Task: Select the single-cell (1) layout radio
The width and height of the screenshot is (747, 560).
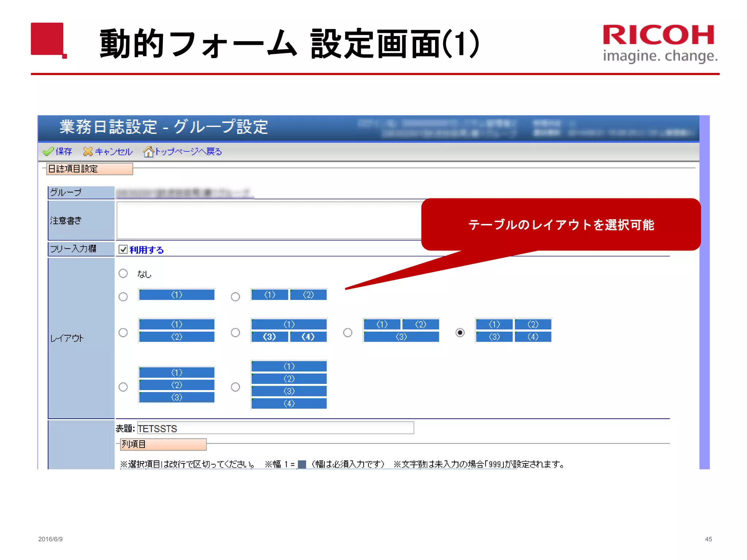Action: (x=123, y=297)
